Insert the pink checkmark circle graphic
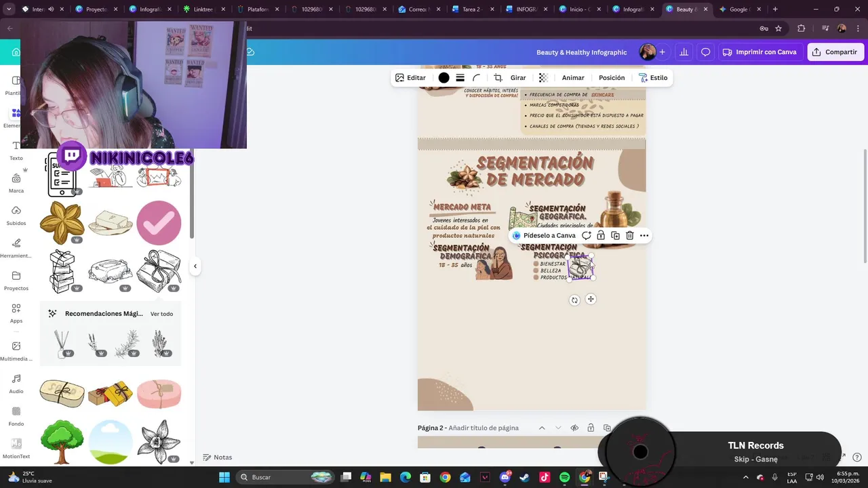868x488 pixels. [159, 222]
